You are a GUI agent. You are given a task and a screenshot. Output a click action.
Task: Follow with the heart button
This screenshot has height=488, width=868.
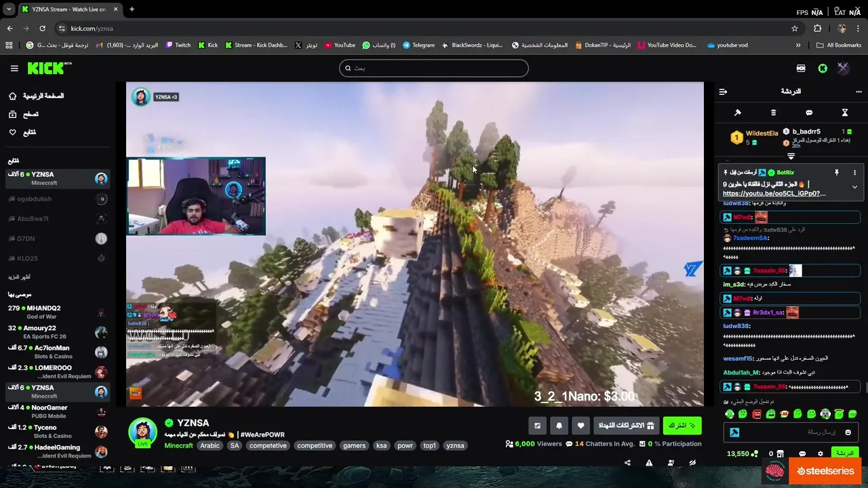click(580, 426)
